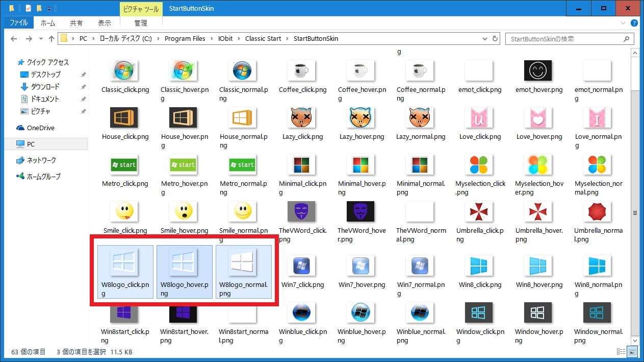
Task: Click the Minimal_hover.png flag icon
Action: tap(360, 164)
